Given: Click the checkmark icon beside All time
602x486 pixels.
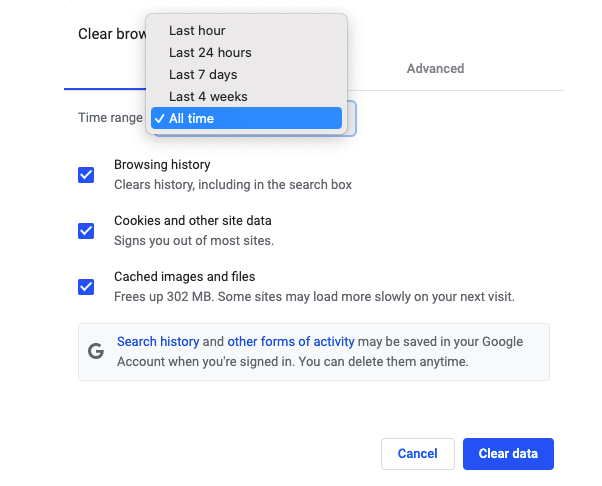Looking at the screenshot, I should point(160,119).
